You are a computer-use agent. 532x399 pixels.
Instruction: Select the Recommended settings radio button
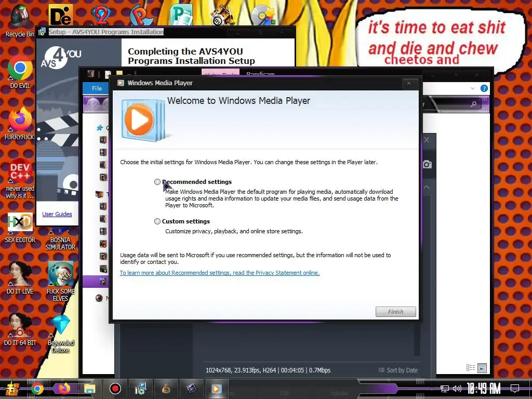point(157,182)
